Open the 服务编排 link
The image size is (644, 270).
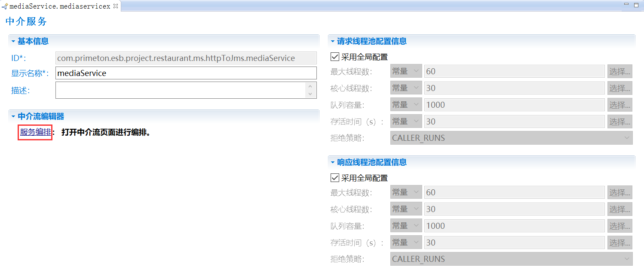click(x=35, y=132)
